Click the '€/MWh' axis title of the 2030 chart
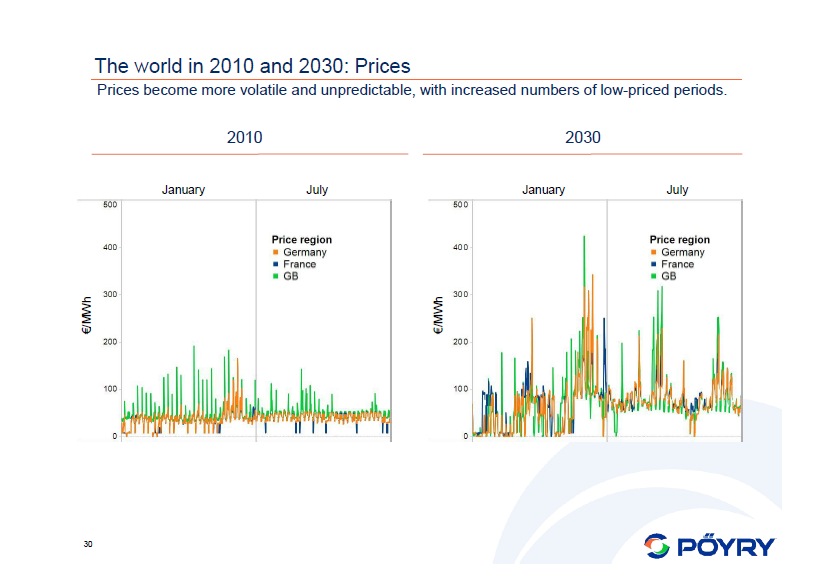832x583 pixels. pyautogui.click(x=438, y=315)
